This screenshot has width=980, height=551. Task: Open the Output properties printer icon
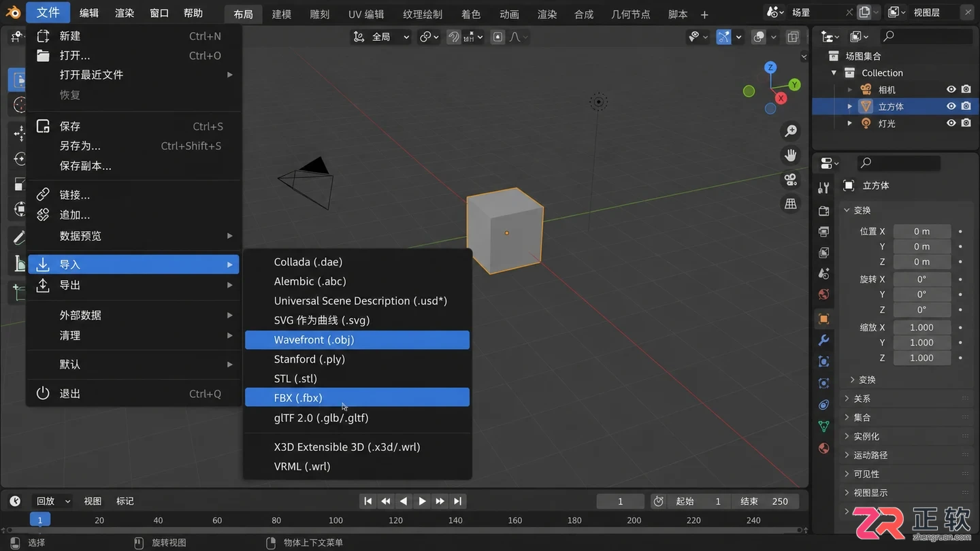click(x=823, y=232)
